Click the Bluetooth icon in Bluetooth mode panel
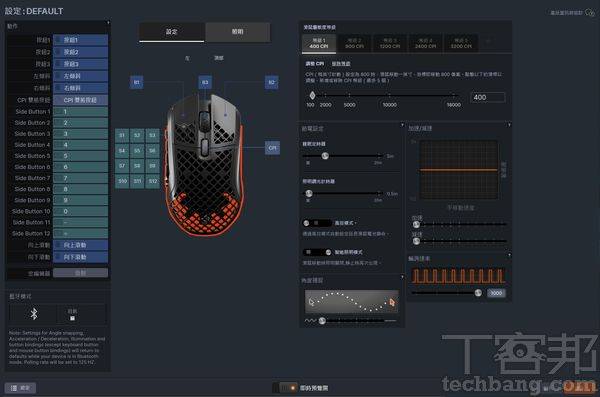Screen dimensions: 600x397 tap(34, 314)
